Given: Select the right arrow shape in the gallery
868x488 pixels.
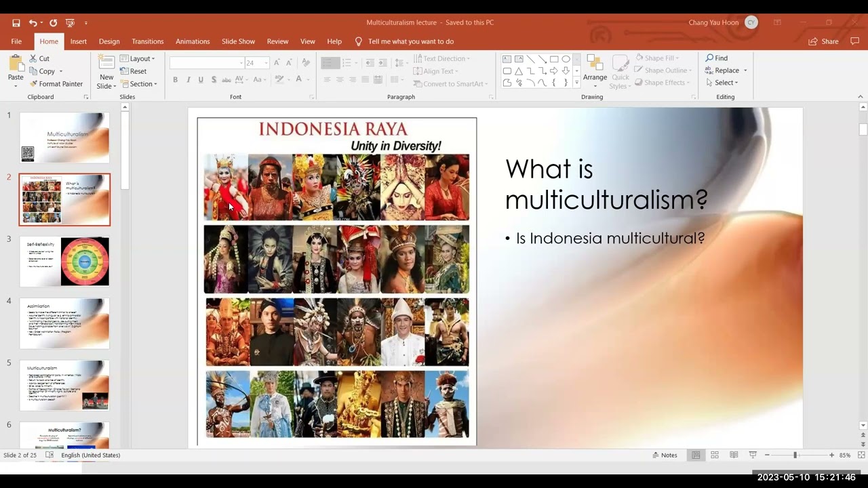Looking at the screenshot, I should click(x=554, y=70).
